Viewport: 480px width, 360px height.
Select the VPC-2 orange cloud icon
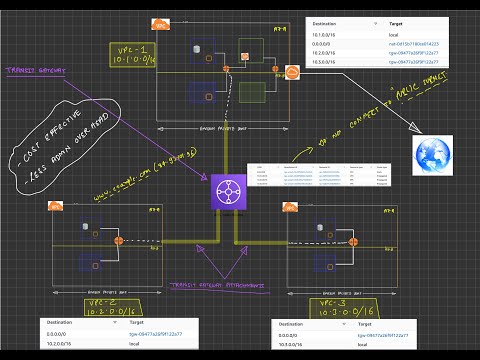[55, 206]
